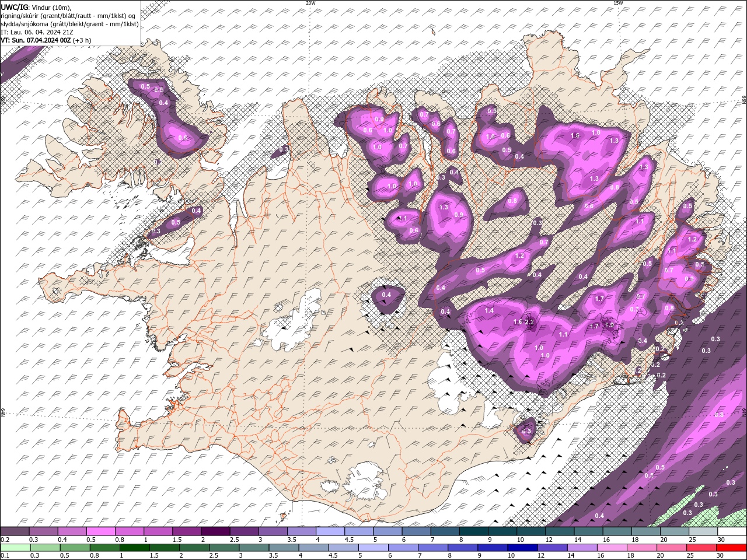
Task: Click the '0.2' label in the top legend row
Action: 5,540
